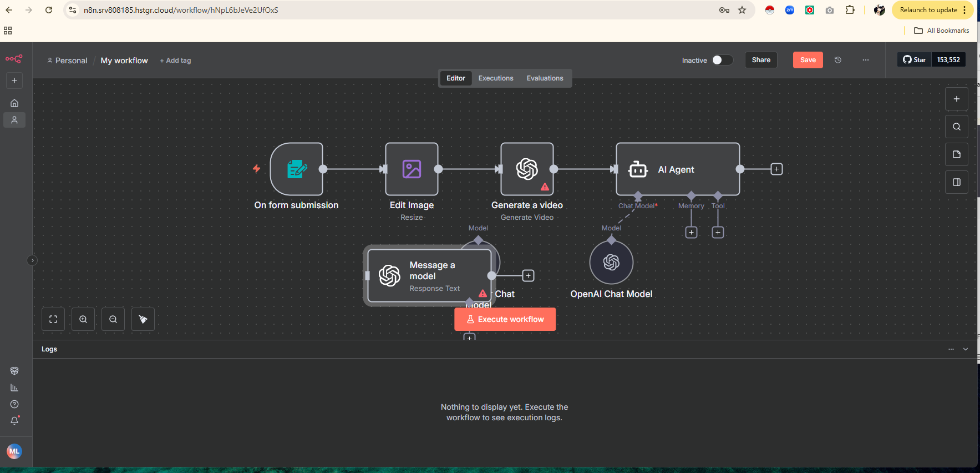This screenshot has height=473, width=980.
Task: Click the OpenAI Chat Model node
Action: pyautogui.click(x=611, y=262)
